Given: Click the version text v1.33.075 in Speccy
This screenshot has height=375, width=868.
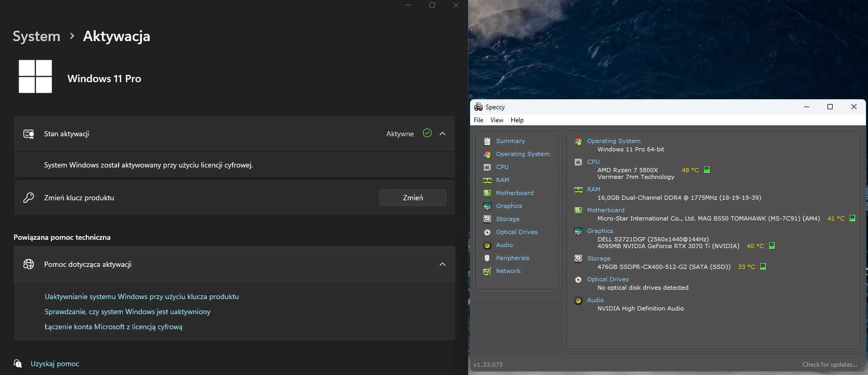Looking at the screenshot, I should tap(488, 365).
